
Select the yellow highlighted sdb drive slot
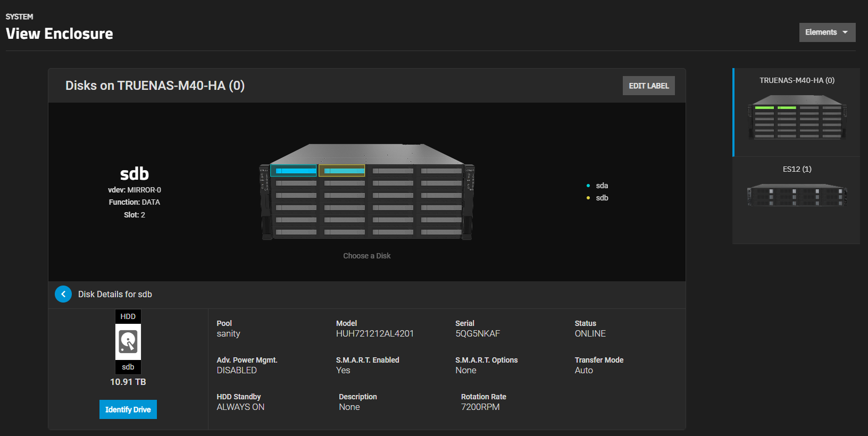tap(342, 171)
